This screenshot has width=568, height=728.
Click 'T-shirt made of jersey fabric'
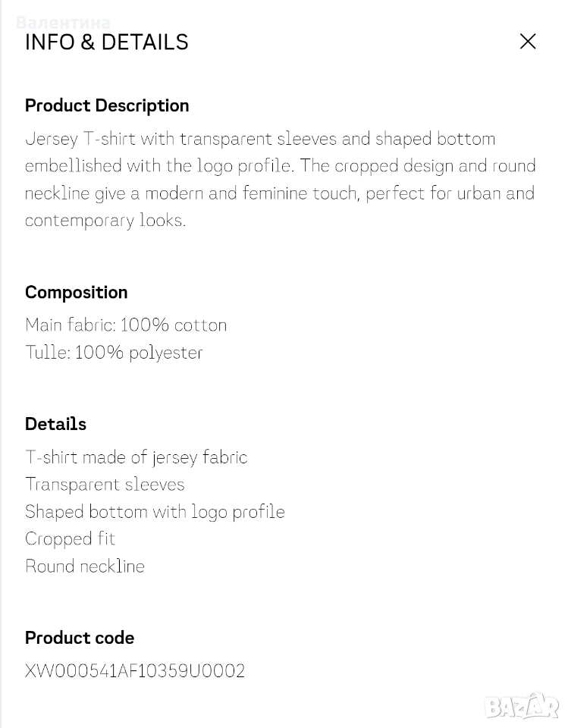(x=137, y=457)
